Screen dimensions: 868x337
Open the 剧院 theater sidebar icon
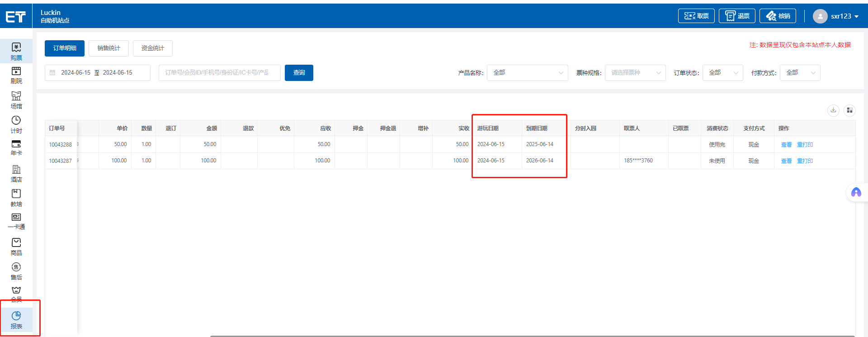[16, 75]
